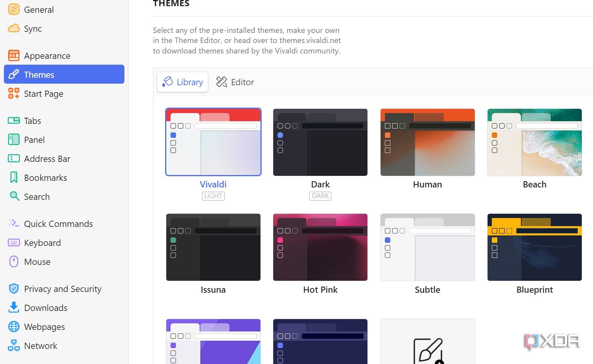Screen dimensions: 593x364
Task: Click the Search magnifier icon
Action: pos(14,196)
